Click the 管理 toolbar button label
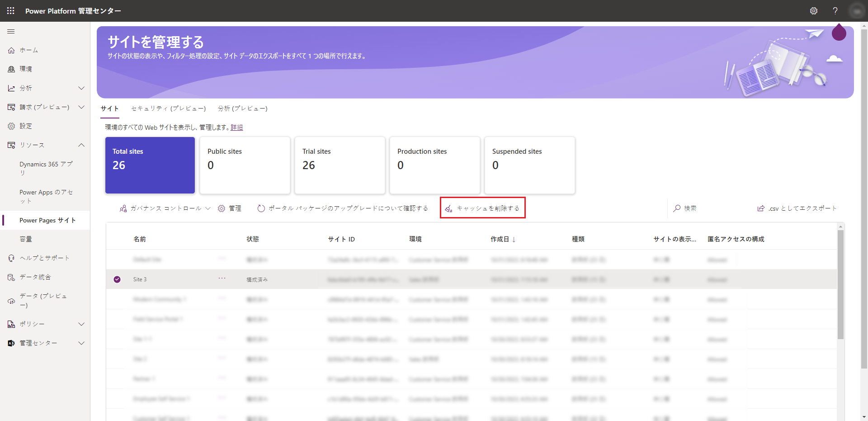868x421 pixels. pos(235,208)
